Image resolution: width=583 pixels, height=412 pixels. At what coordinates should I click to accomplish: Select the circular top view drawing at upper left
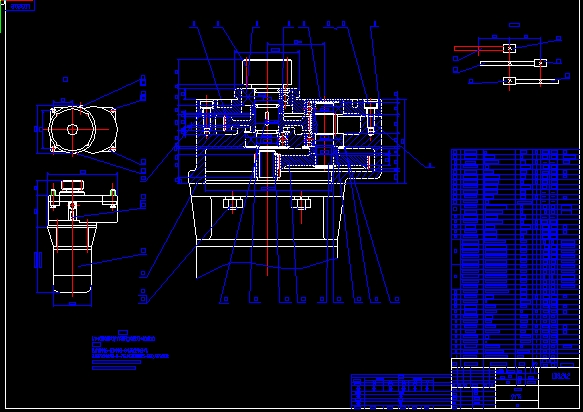click(x=83, y=129)
